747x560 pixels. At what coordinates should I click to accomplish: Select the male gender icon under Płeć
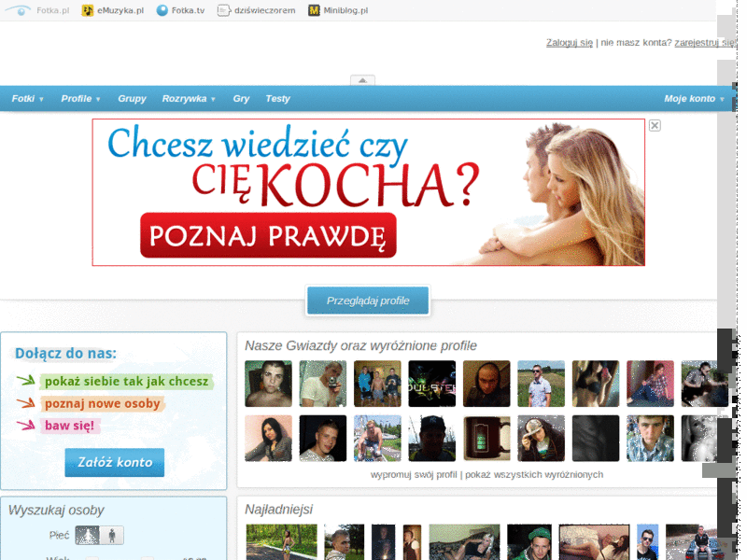[x=112, y=535]
